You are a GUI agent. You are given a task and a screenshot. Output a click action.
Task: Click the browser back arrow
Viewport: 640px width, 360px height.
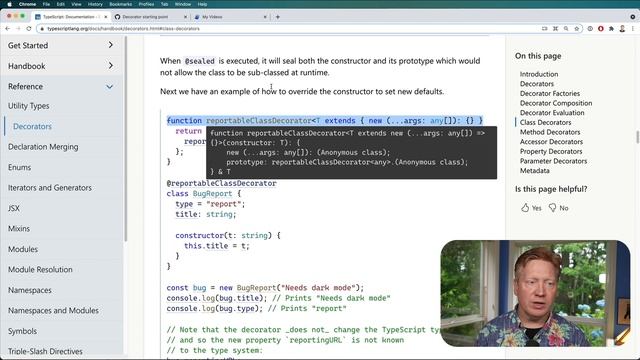tap(7, 29)
